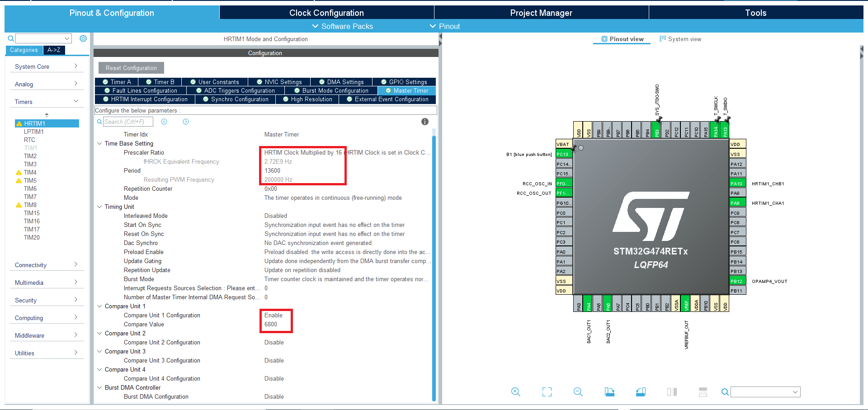Click the parameter Search (Ctrl+F) field
This screenshot has height=410, width=868.
coord(128,122)
